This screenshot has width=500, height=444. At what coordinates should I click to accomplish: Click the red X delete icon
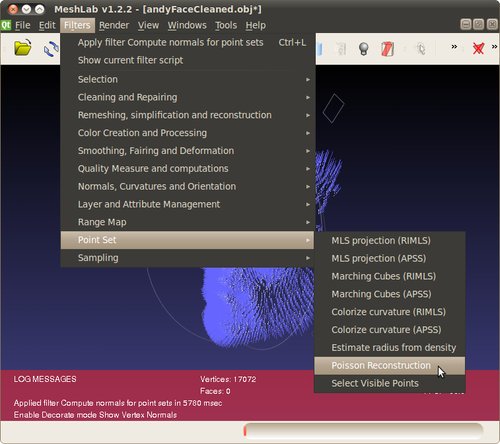[478, 49]
